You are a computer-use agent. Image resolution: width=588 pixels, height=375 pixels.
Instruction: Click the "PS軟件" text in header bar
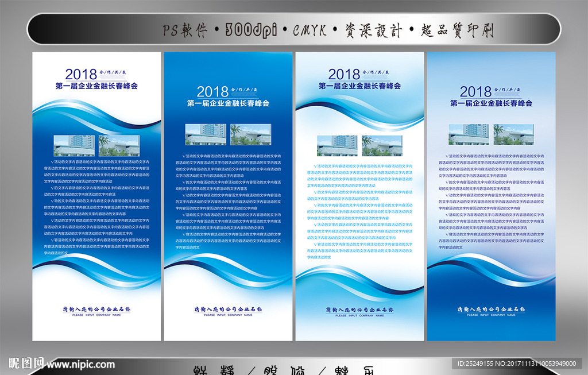(x=184, y=30)
